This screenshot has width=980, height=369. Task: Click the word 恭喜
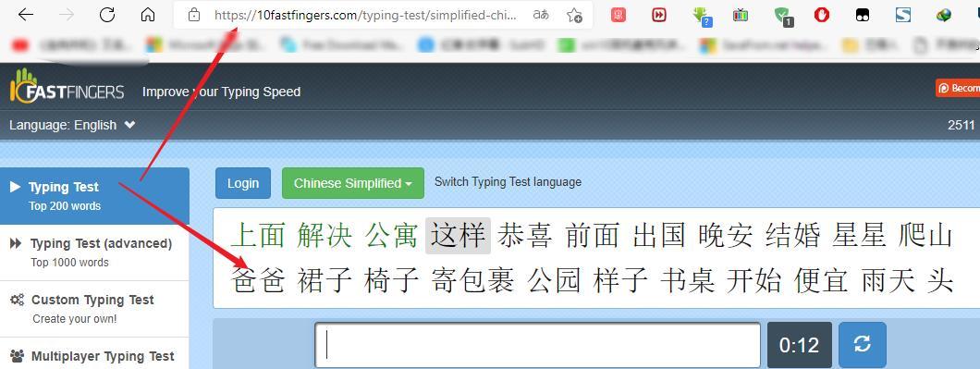click(525, 236)
